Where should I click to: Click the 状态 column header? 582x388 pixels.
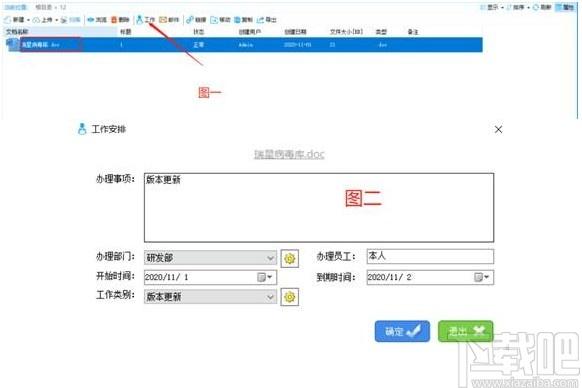[199, 32]
